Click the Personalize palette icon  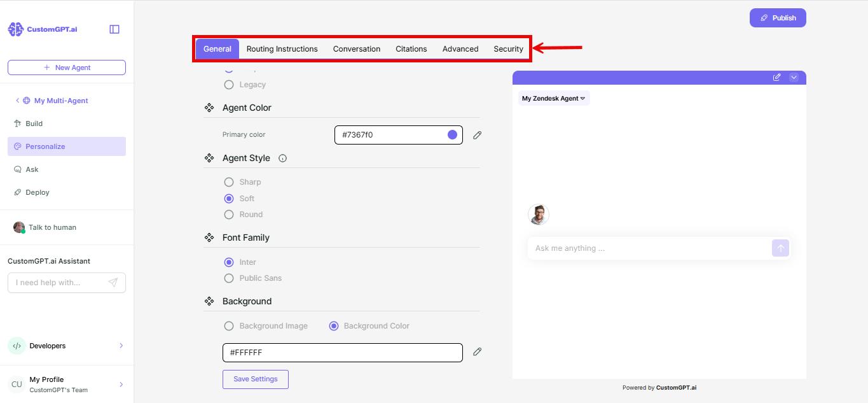(18, 146)
